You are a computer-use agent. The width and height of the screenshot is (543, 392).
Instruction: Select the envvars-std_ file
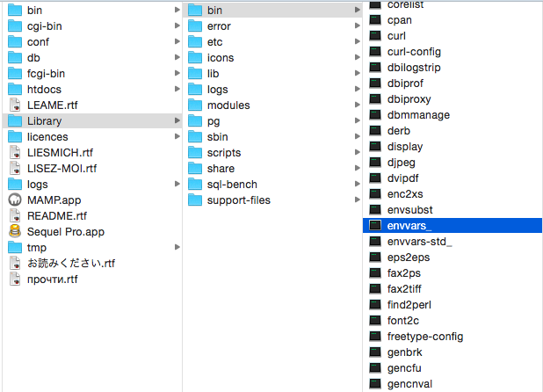(x=419, y=242)
